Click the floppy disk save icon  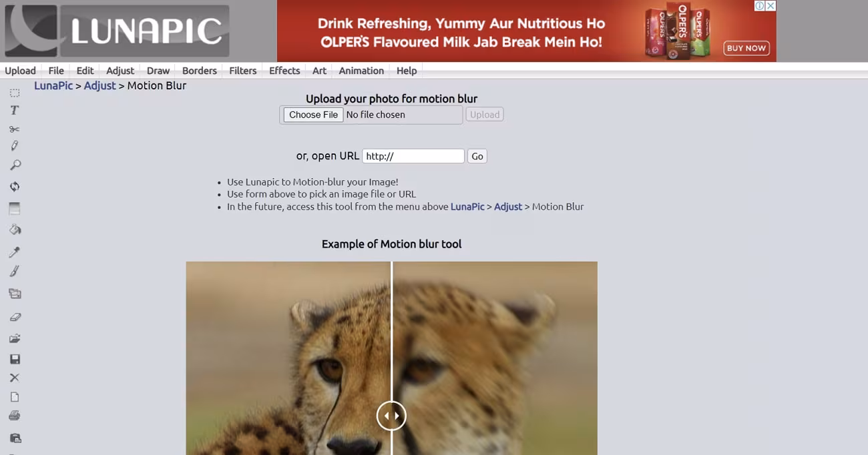point(15,360)
